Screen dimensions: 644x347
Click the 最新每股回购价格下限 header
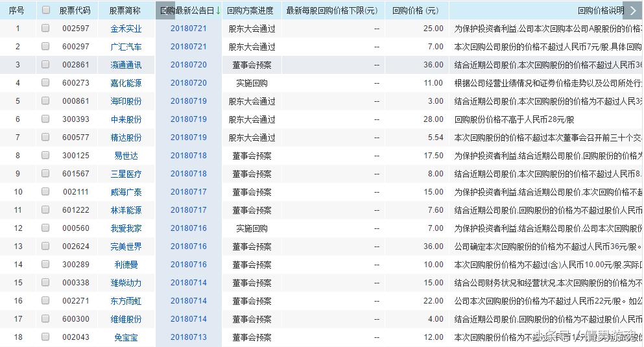pyautogui.click(x=331, y=10)
